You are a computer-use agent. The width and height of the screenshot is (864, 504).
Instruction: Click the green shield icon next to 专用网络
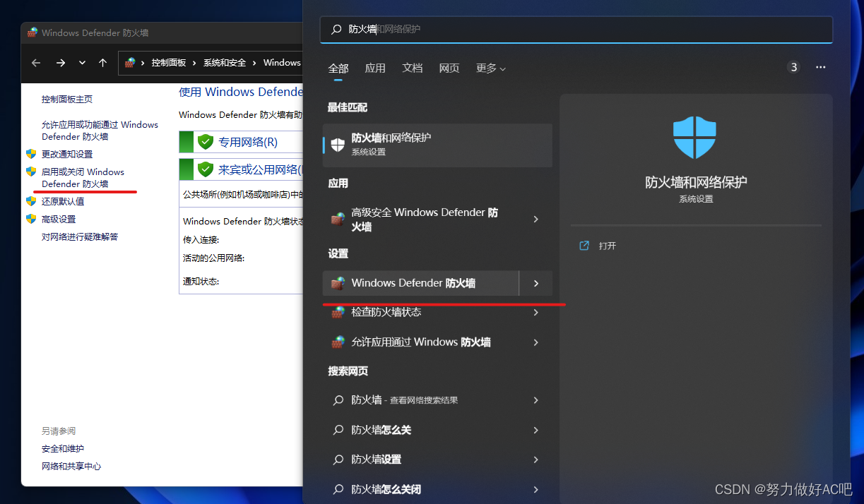[206, 142]
